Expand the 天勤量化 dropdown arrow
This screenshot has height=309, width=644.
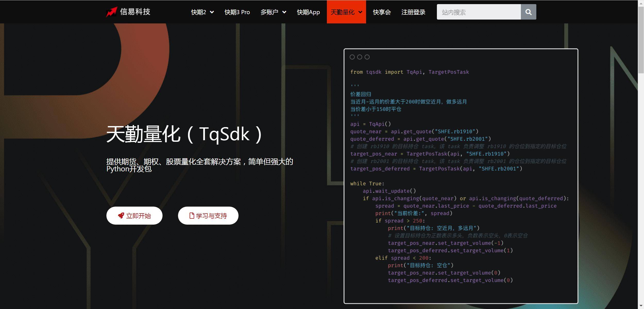point(360,12)
